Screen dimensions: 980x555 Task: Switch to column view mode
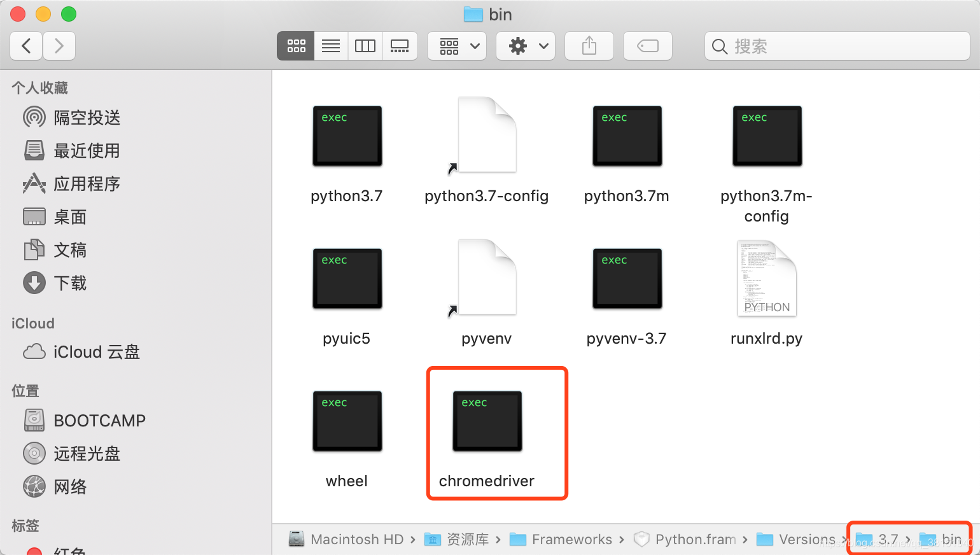(365, 46)
